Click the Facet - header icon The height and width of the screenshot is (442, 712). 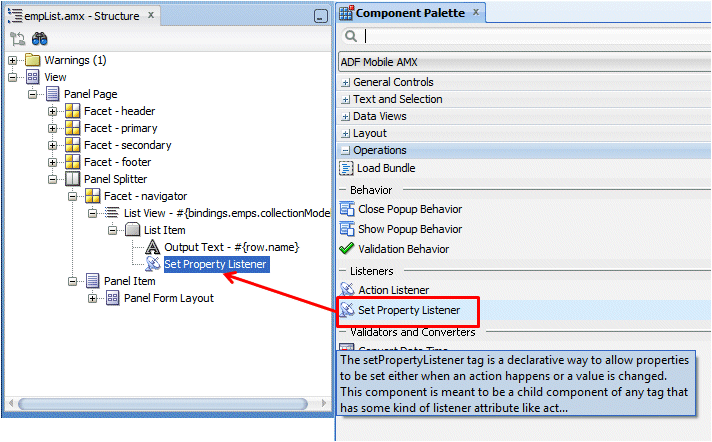pyautogui.click(x=73, y=111)
